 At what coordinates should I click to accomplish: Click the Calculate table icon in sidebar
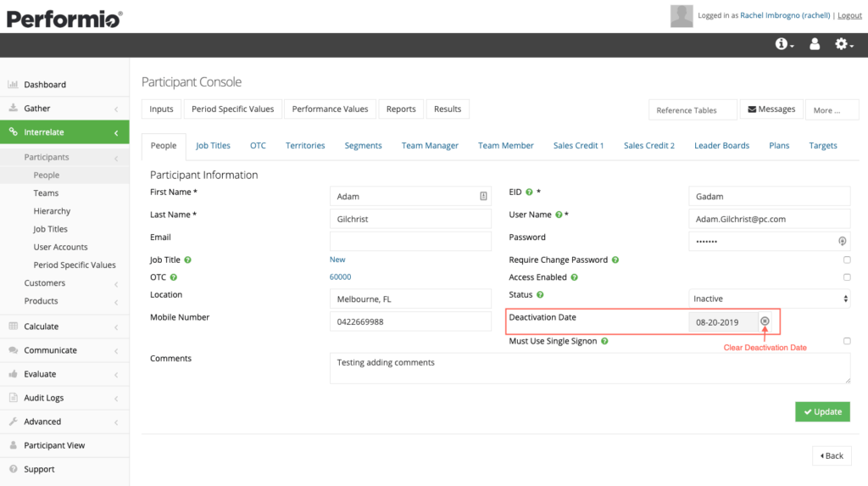(13, 327)
